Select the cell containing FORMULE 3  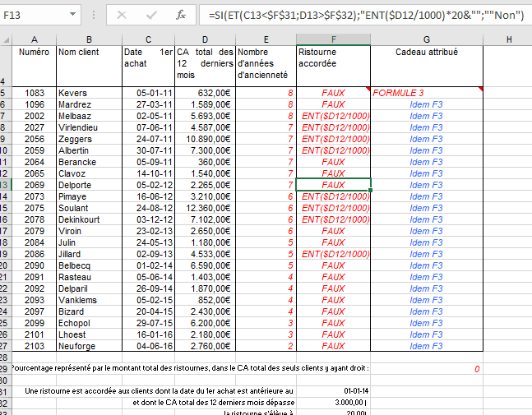pyautogui.click(x=426, y=93)
